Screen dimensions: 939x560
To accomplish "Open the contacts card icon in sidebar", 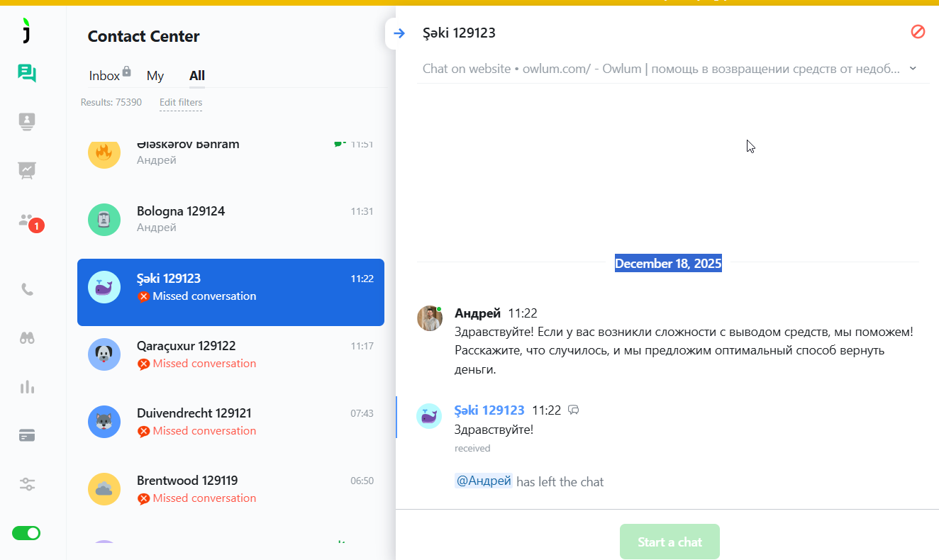I will coord(27,121).
